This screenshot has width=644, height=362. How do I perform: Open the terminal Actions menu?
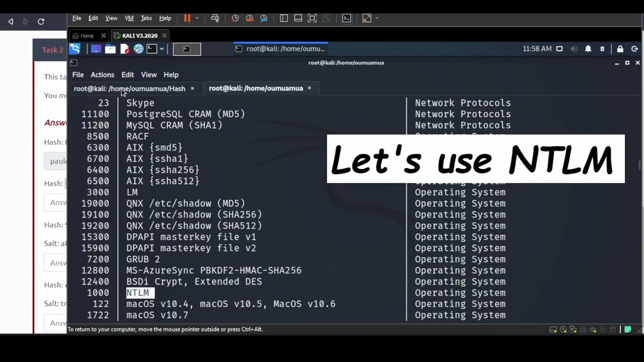pyautogui.click(x=102, y=74)
